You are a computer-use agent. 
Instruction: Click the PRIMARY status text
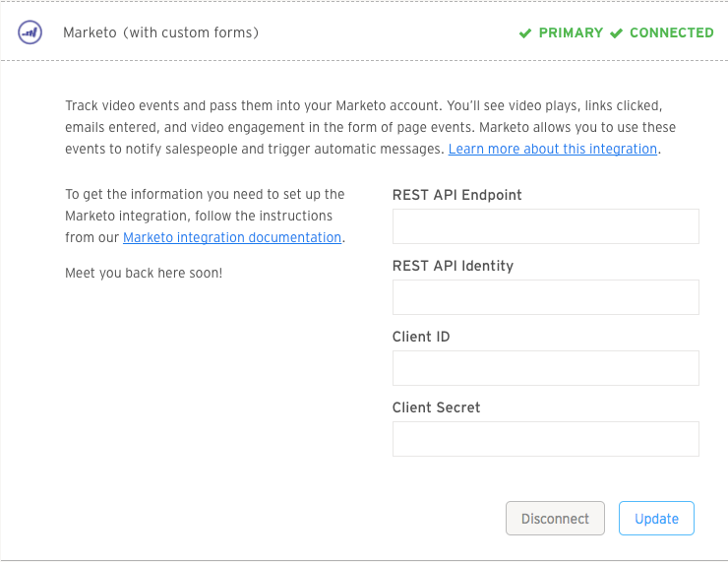click(571, 33)
